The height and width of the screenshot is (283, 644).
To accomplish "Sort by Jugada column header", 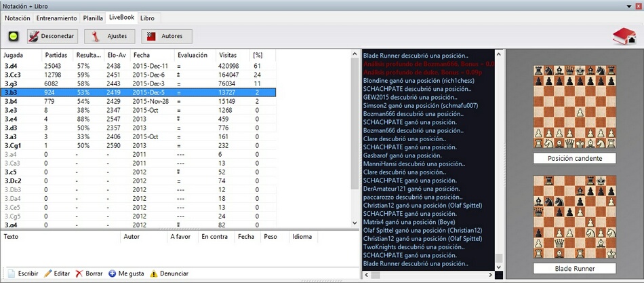I will pos(22,55).
